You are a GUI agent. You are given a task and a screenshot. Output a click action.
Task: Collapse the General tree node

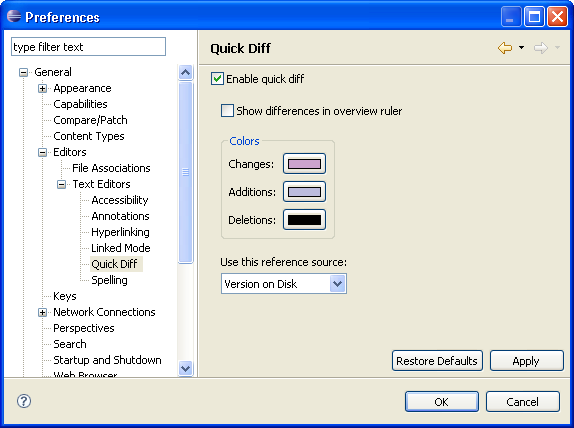[x=23, y=72]
